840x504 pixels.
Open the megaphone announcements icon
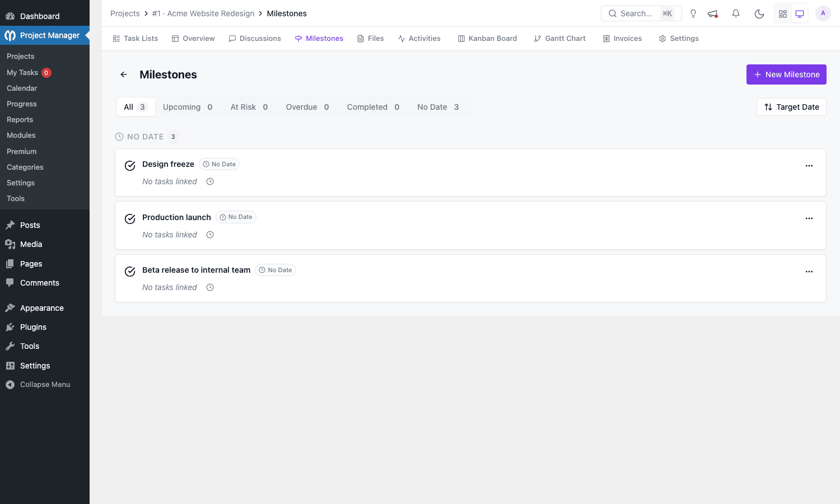(x=713, y=13)
